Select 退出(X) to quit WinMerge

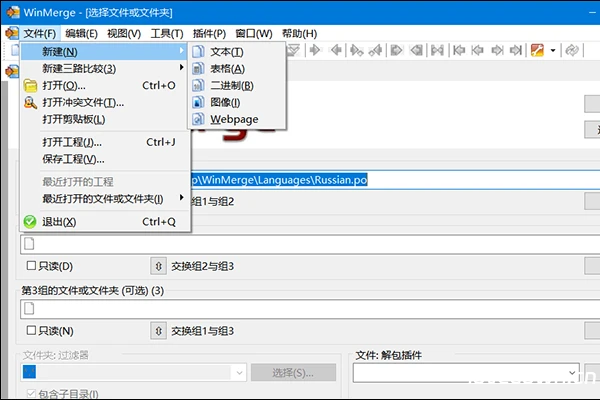[x=104, y=222]
